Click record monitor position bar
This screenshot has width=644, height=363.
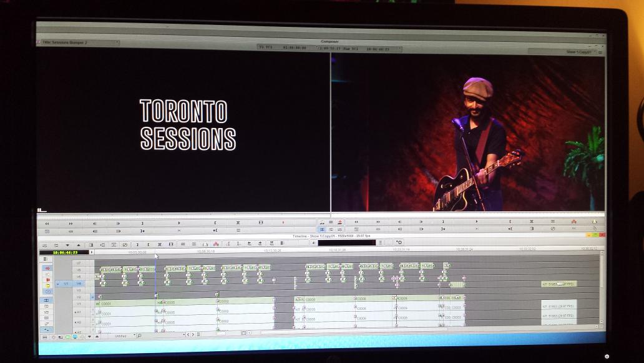click(x=468, y=214)
